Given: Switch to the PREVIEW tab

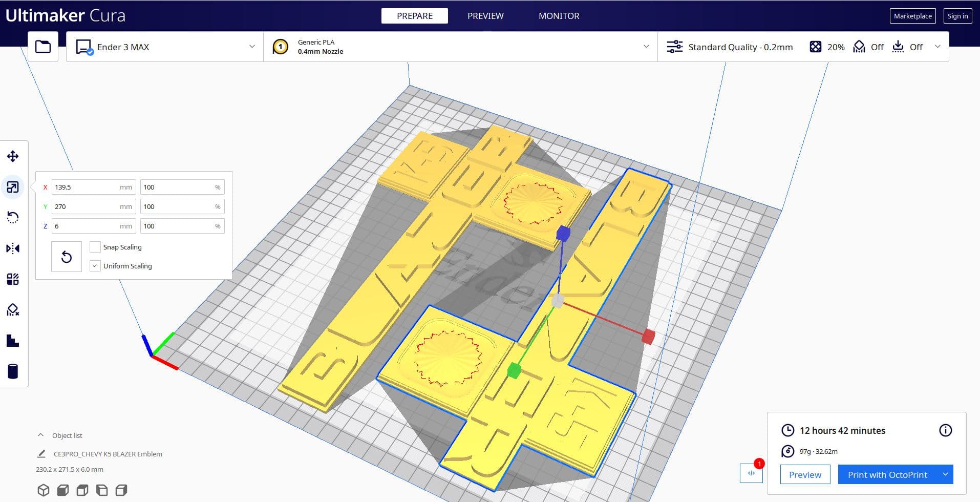Looking at the screenshot, I should point(485,16).
